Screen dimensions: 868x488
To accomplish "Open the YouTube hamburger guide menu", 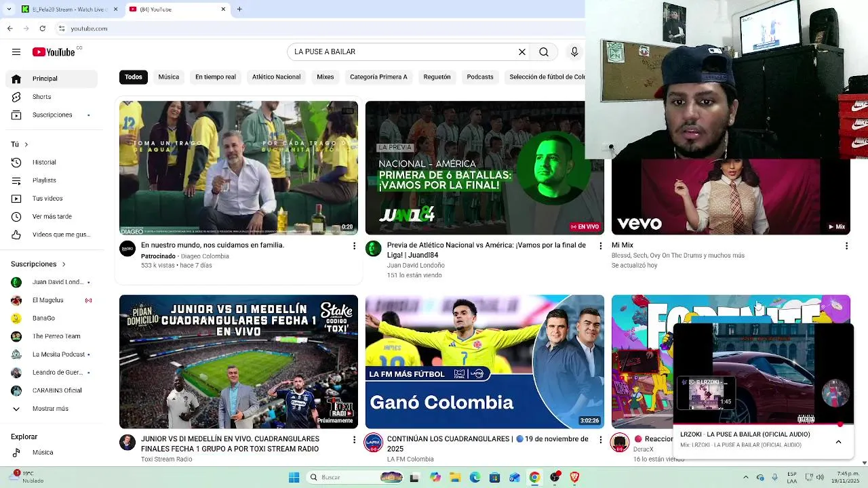I will [x=16, y=52].
